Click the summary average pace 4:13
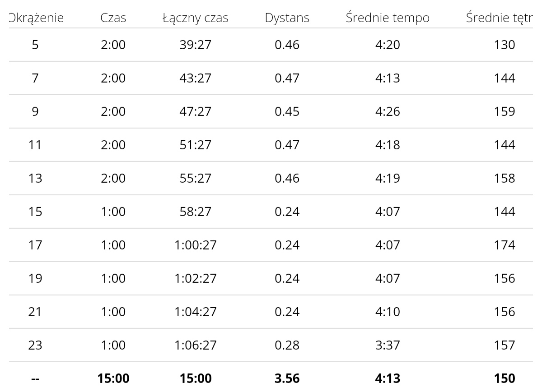This screenshot has width=542, height=392. pos(388,379)
